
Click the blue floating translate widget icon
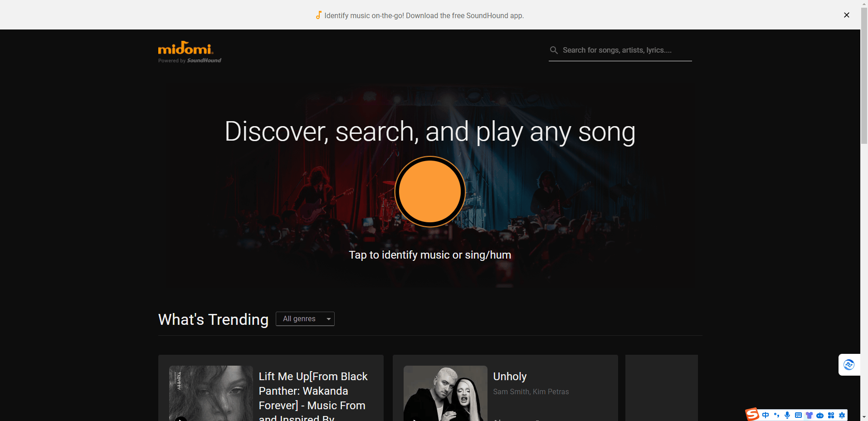pos(849,365)
